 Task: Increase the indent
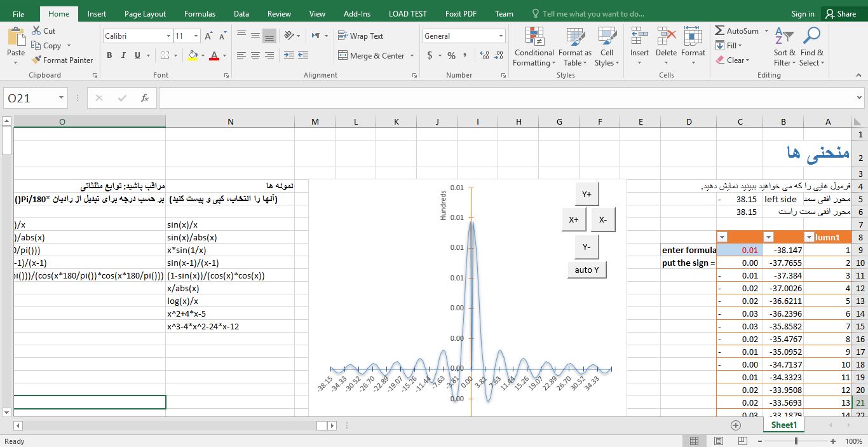coord(304,55)
